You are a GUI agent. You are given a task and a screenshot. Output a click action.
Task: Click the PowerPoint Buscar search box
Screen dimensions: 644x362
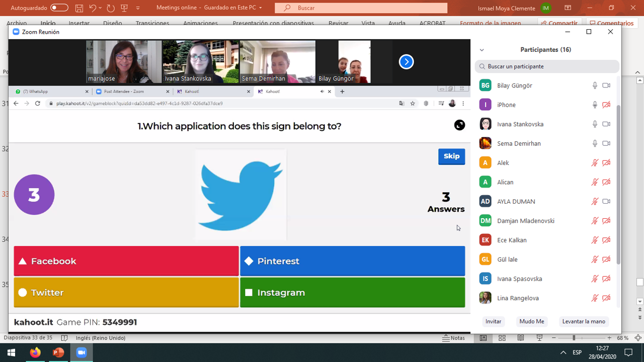[x=361, y=8]
